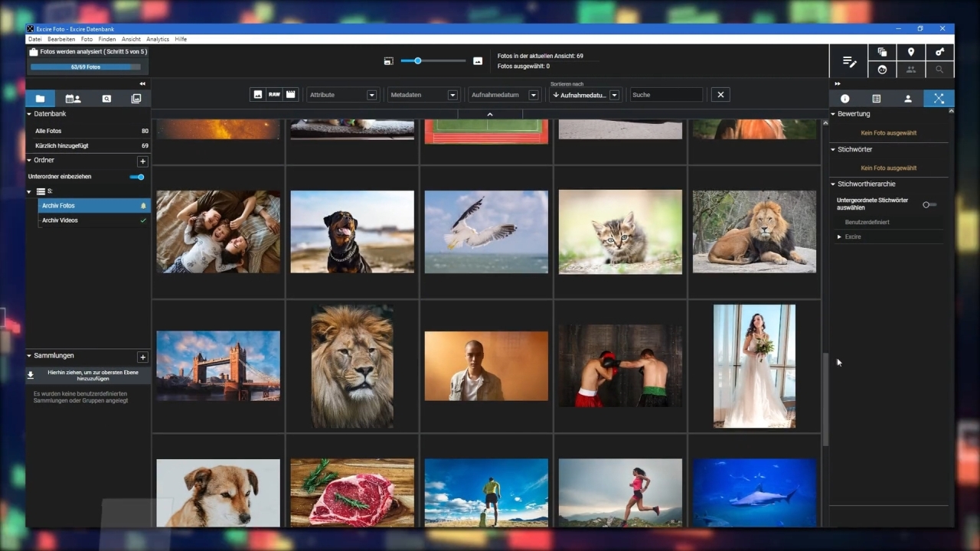Click the key icon in top right

pos(940,52)
